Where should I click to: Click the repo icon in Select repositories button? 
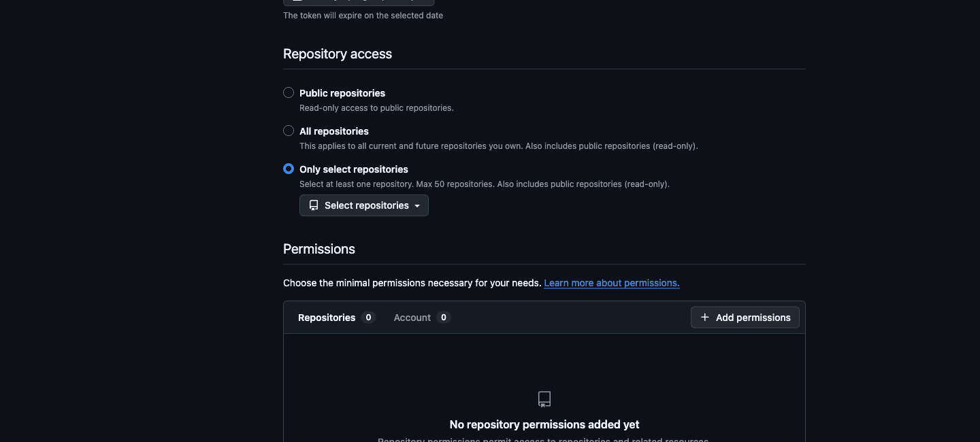pos(314,205)
